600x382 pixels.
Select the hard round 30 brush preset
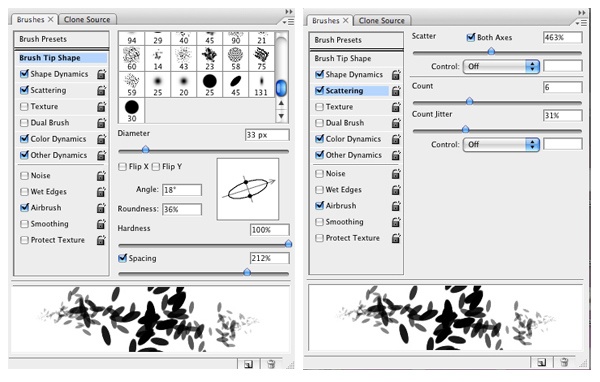click(132, 111)
